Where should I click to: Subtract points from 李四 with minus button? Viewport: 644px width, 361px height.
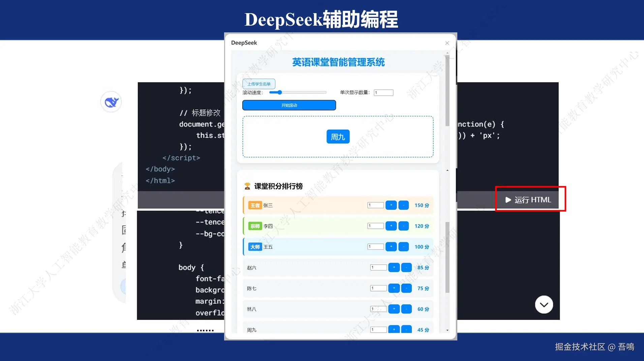pyautogui.click(x=403, y=226)
